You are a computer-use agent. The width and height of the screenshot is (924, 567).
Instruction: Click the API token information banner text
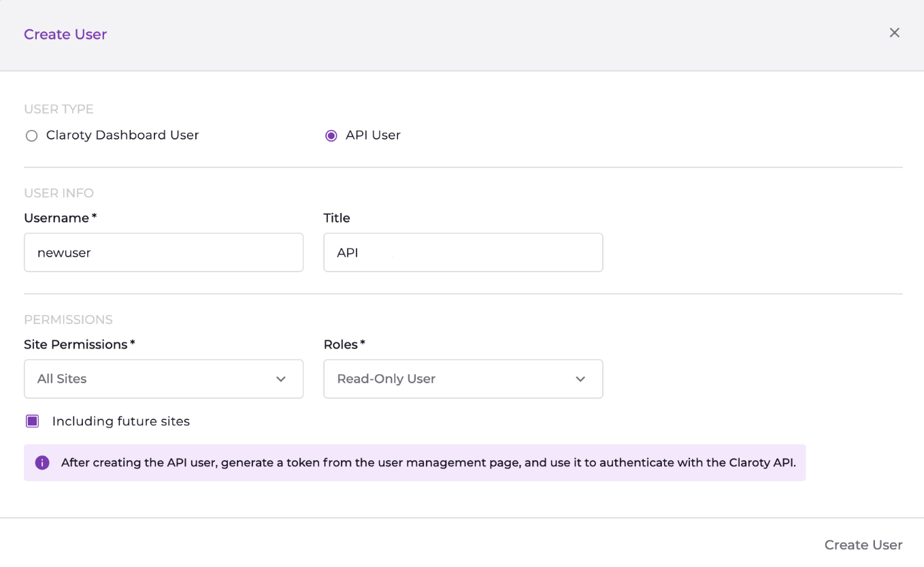pyautogui.click(x=428, y=463)
